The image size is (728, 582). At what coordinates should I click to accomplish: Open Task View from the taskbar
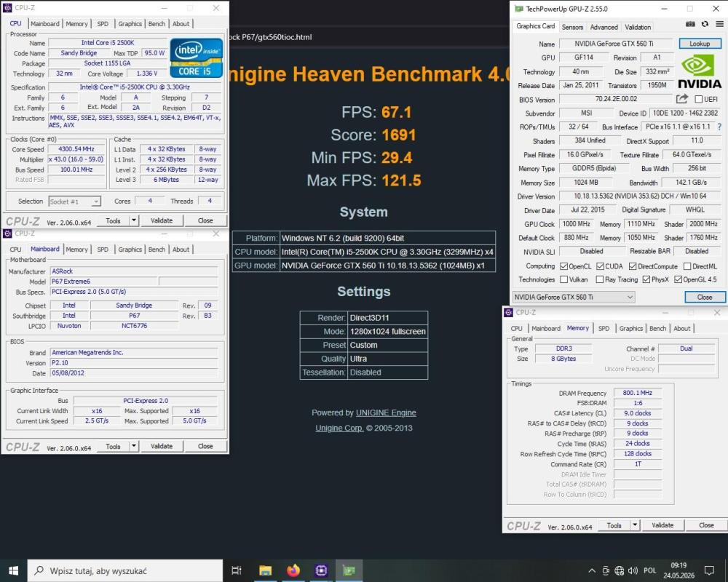coord(237,570)
